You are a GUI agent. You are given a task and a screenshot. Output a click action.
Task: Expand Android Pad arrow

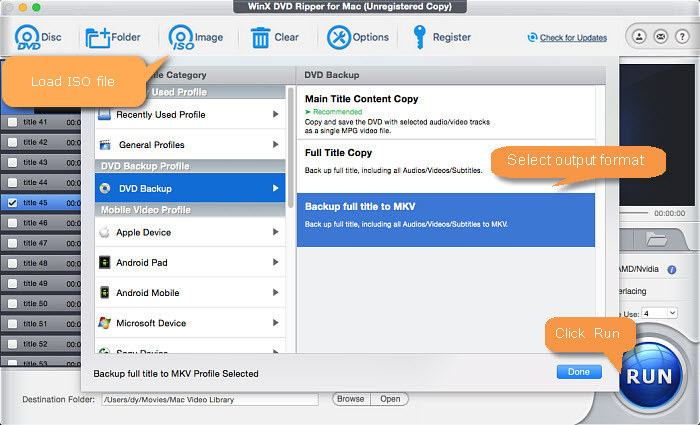tap(275, 262)
